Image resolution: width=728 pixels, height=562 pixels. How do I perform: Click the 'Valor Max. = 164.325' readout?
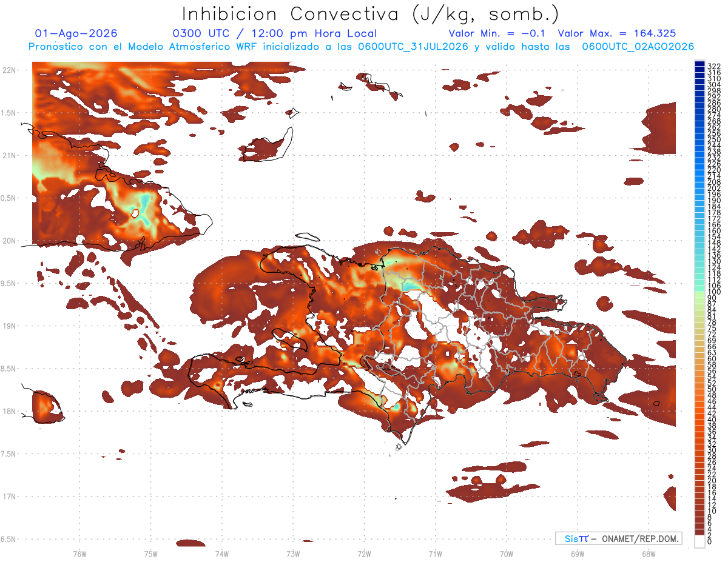point(616,34)
